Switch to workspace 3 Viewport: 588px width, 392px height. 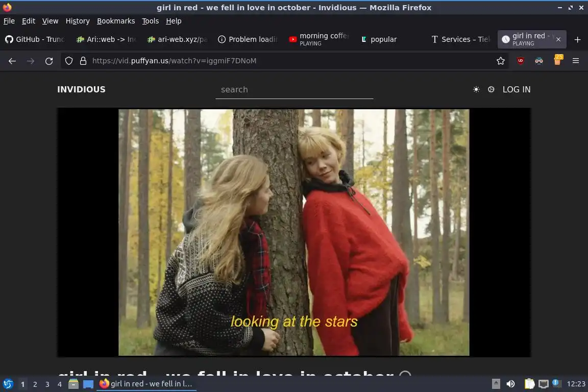pos(47,384)
